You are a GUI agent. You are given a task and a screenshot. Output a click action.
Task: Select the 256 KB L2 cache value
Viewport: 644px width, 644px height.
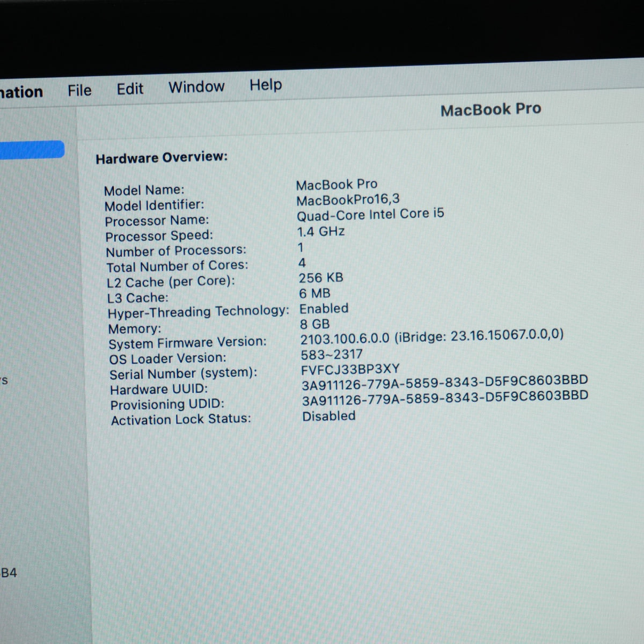click(x=320, y=278)
